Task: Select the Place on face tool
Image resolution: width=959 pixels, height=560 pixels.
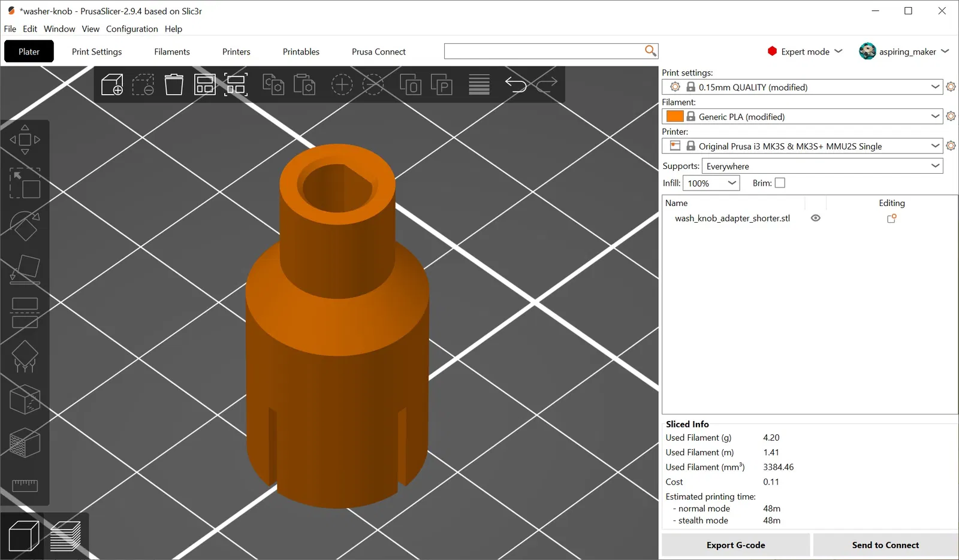Action: point(25,270)
